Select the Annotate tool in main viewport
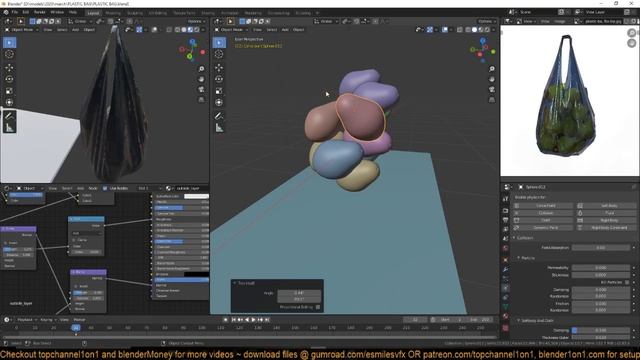Image resolution: width=640 pixels, height=360 pixels. pos(219,116)
